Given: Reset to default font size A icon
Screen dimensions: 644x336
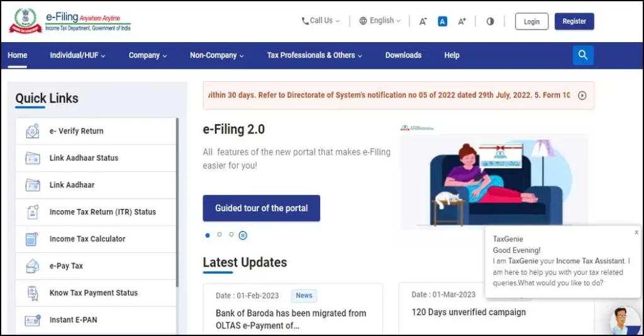Looking at the screenshot, I should pos(442,21).
